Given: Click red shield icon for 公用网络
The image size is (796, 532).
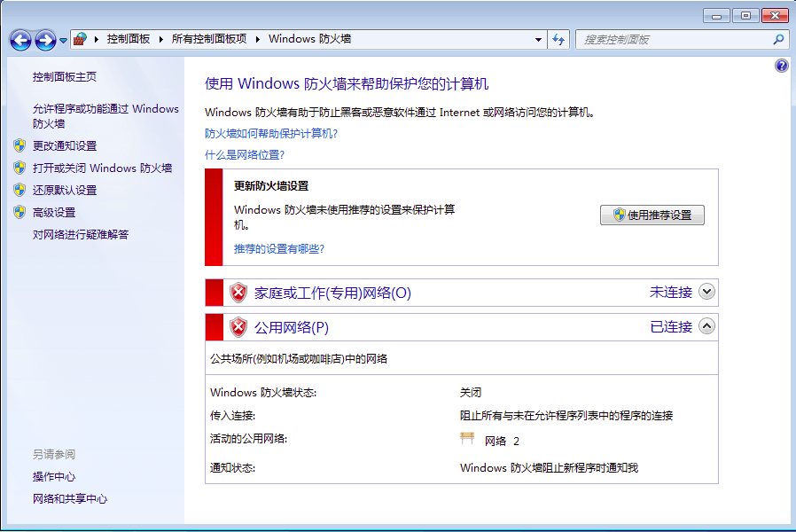Looking at the screenshot, I should 238,327.
